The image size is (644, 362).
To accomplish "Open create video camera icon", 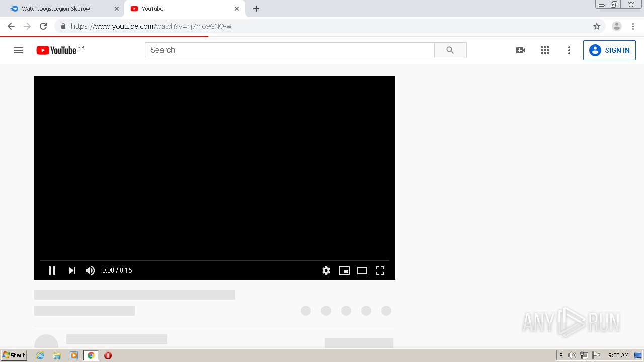I will [521, 50].
